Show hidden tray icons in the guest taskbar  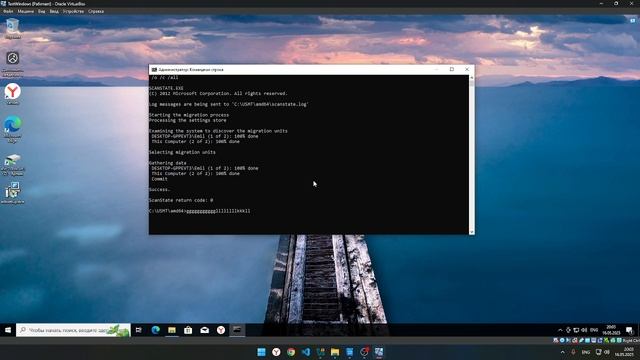coord(560,330)
